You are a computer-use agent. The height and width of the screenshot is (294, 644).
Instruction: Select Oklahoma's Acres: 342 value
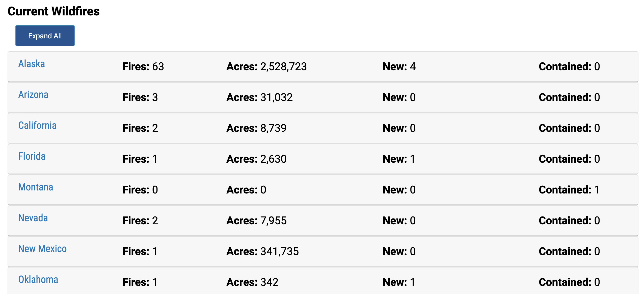pos(252,282)
